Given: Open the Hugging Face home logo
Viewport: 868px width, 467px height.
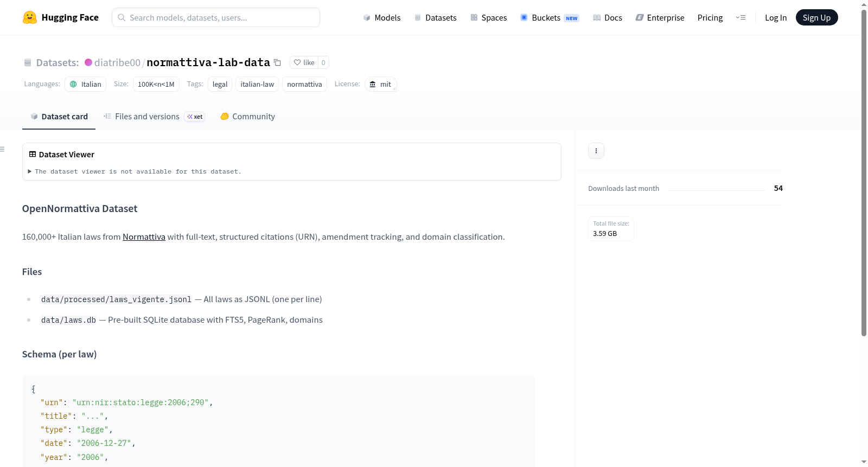Looking at the screenshot, I should coord(60,17).
